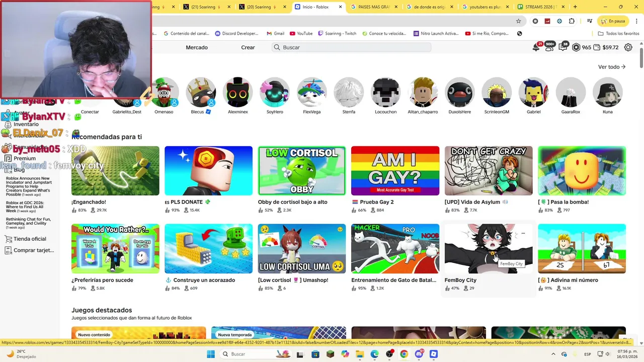644x362 pixels.
Task: Open the Pasa la bomba thumbnail
Action: (x=582, y=170)
